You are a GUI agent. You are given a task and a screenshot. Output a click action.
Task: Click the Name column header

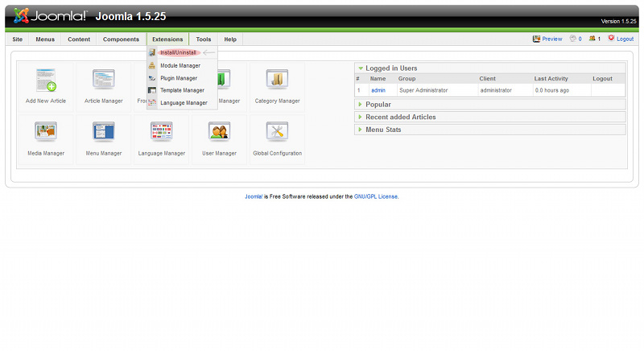click(378, 78)
